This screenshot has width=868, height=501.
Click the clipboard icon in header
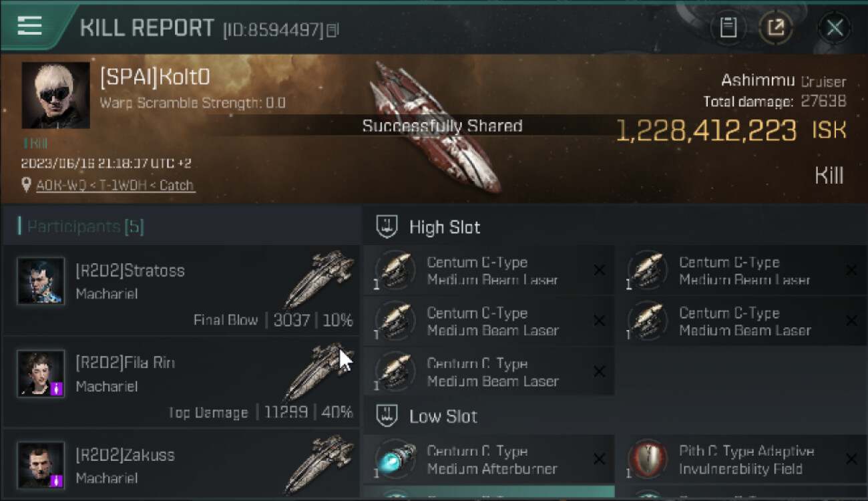[x=728, y=27]
